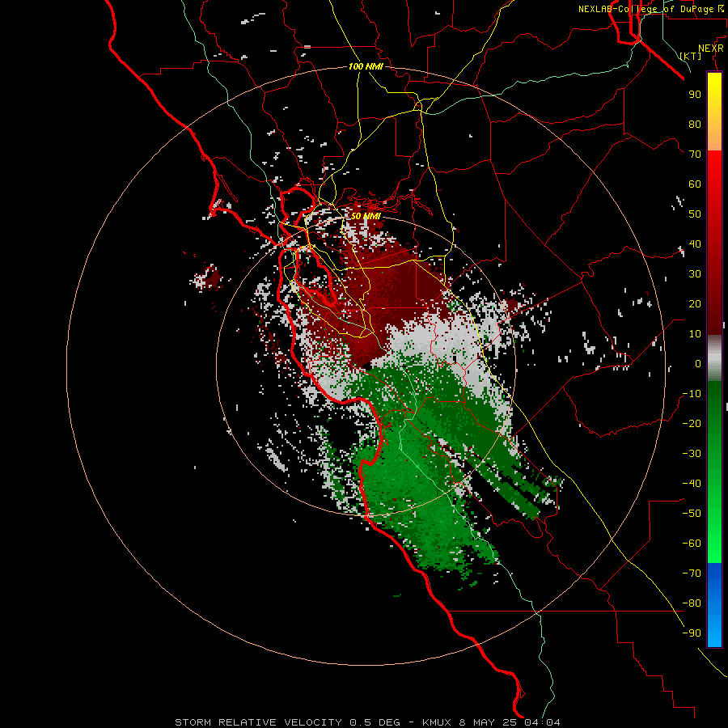
Task: Click the -70 value on velocity scale
Action: (x=692, y=574)
